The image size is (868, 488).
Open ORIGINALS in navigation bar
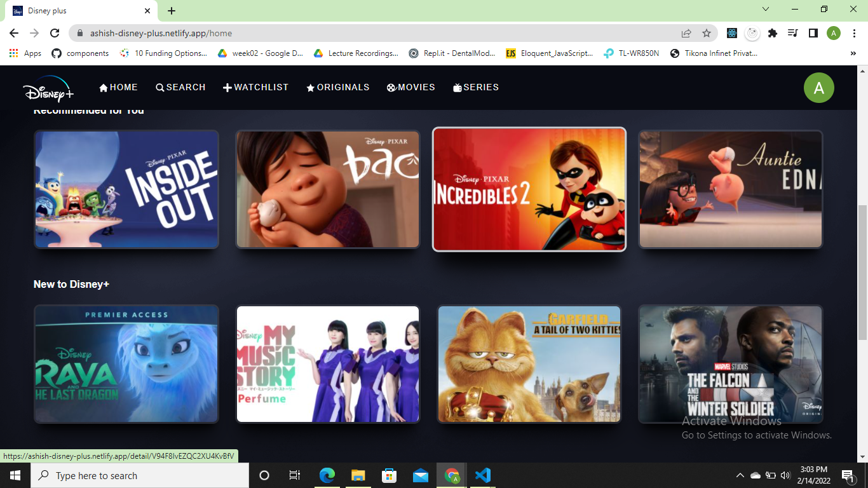[x=337, y=88]
